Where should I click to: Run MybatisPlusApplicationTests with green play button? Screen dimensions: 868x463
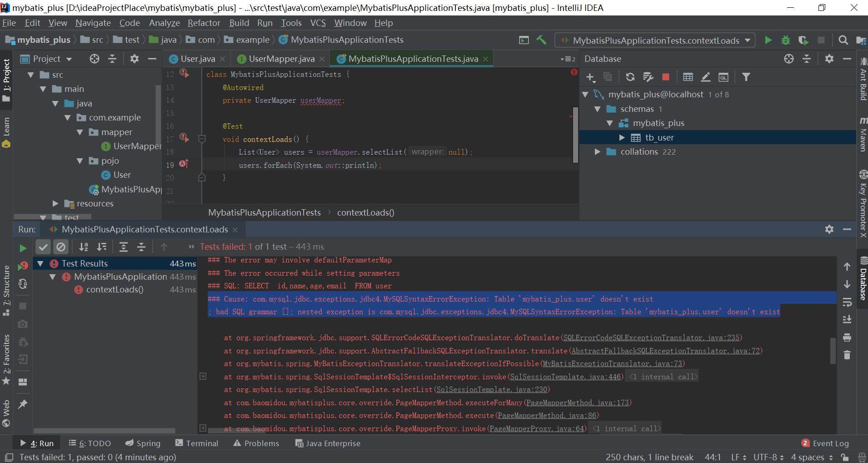click(x=768, y=40)
